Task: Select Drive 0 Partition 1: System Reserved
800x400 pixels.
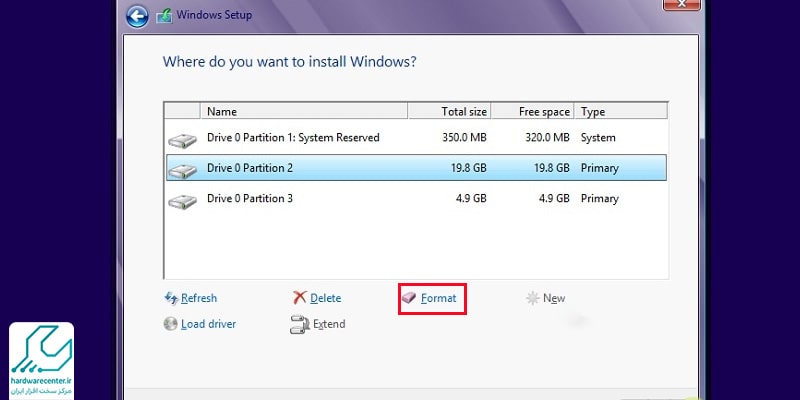Action: (416, 138)
